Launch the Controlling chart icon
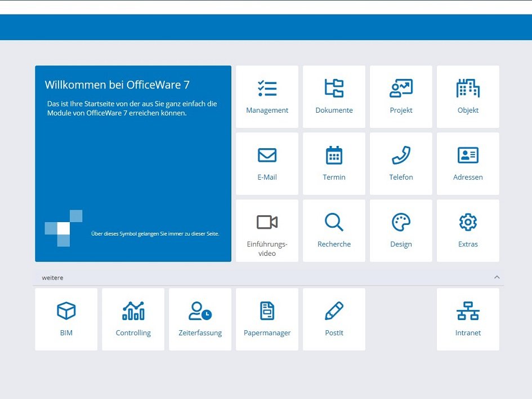 click(x=133, y=311)
